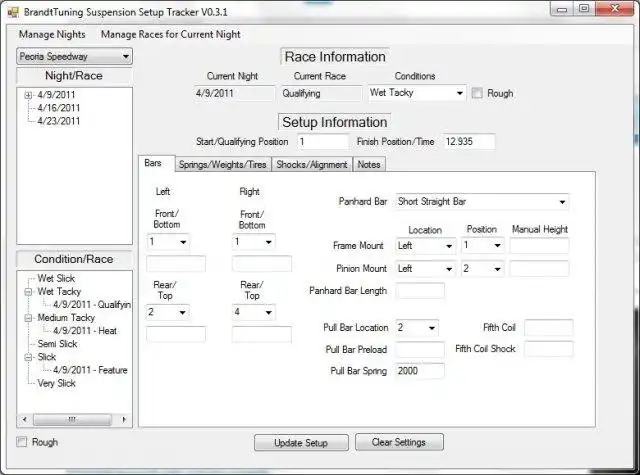This screenshot has height=475, width=640.
Task: Open the Pinion Mount Location dropdown
Action: 425,269
